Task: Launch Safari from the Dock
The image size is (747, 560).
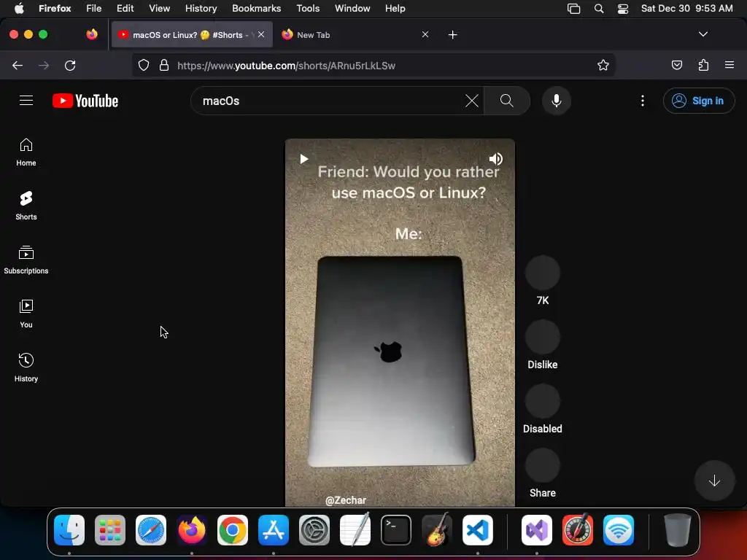Action: tap(151, 530)
